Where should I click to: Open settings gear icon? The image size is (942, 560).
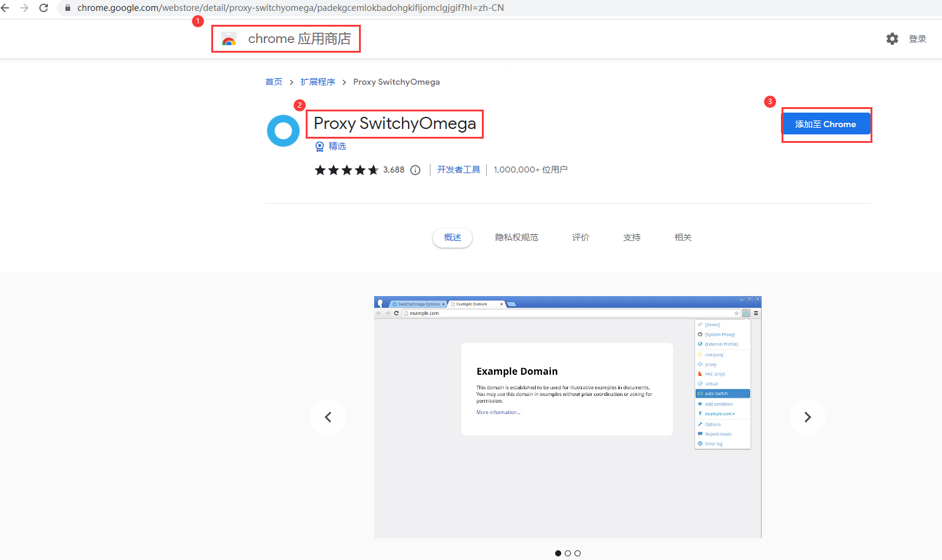tap(892, 39)
